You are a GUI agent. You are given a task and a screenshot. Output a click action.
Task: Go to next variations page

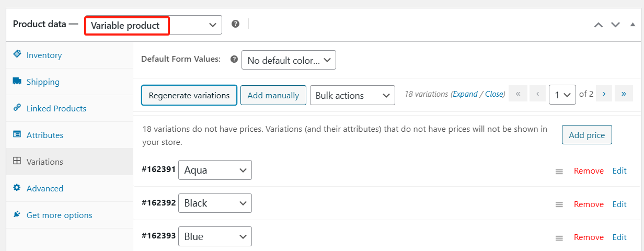(x=604, y=95)
